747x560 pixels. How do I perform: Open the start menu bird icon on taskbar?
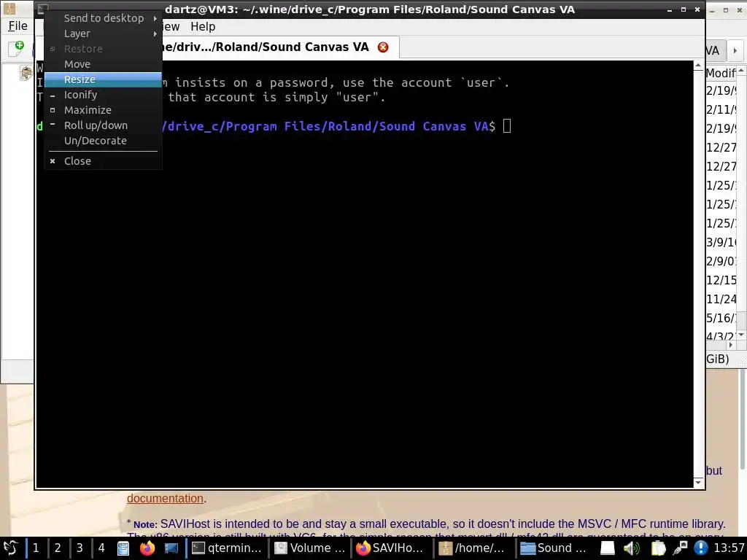(11, 548)
